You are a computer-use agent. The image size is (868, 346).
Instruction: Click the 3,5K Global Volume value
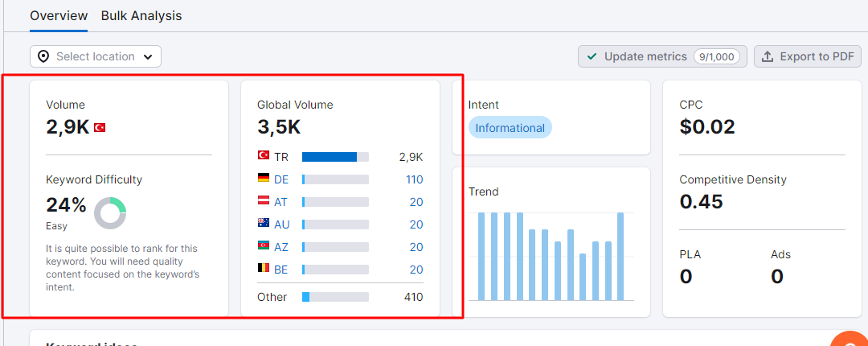tap(279, 127)
